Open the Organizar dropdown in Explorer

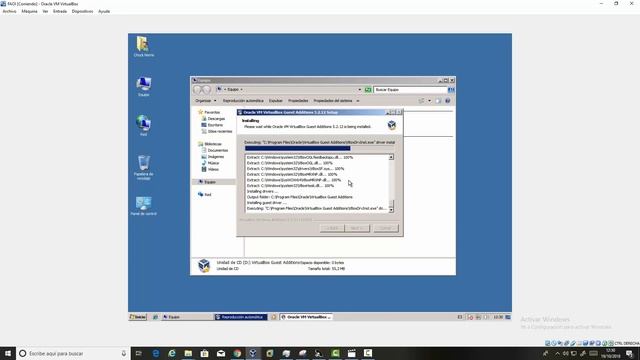[x=206, y=101]
